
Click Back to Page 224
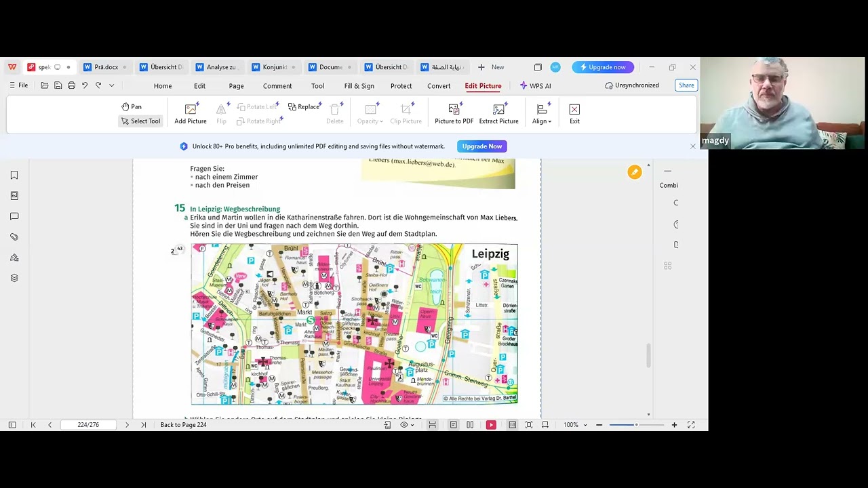[x=183, y=425]
